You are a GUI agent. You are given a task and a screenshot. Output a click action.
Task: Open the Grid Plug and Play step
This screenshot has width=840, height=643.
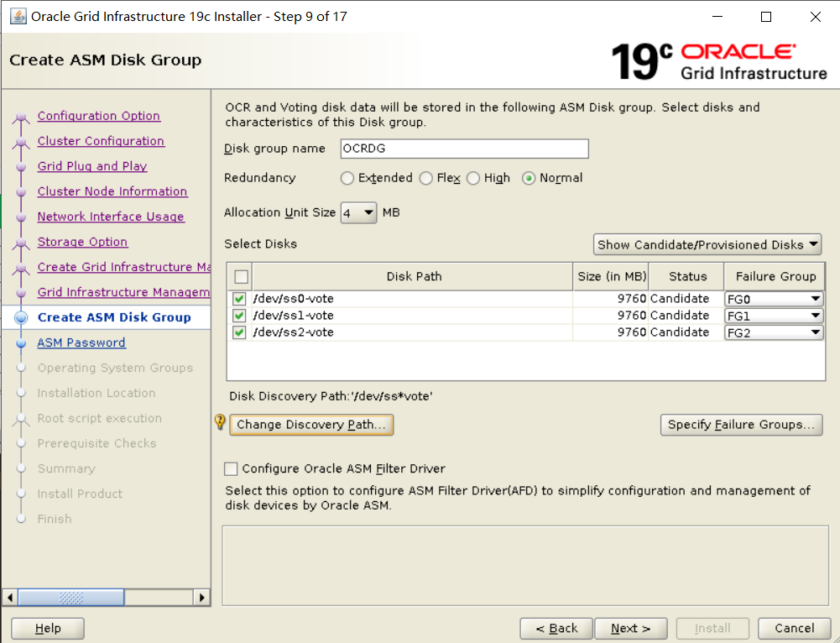point(92,166)
